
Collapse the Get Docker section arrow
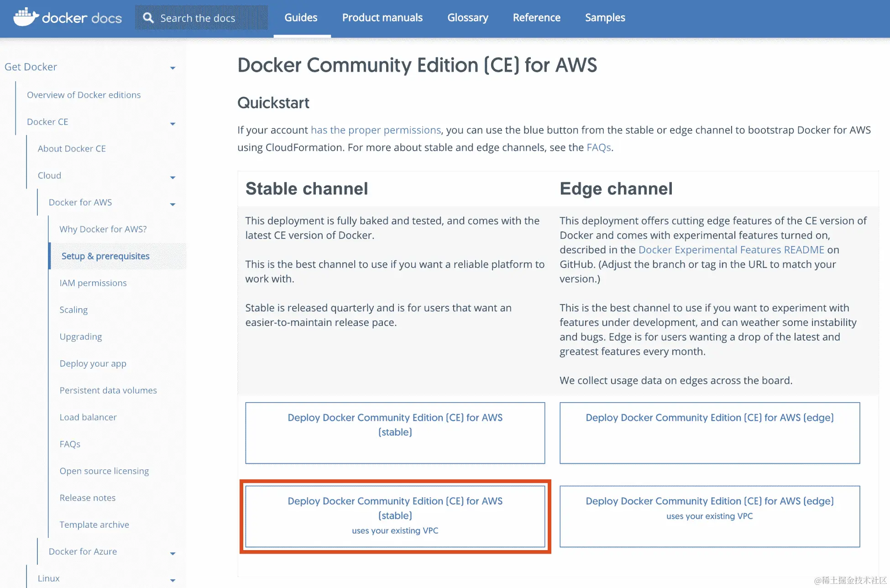coord(173,68)
